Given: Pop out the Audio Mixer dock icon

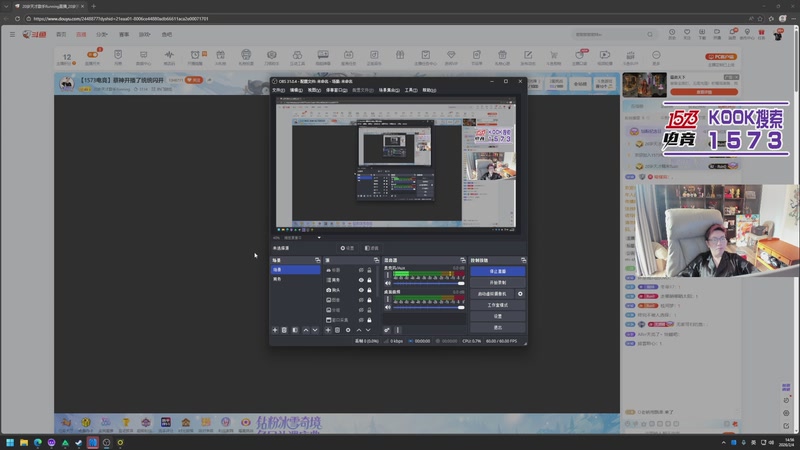Looking at the screenshot, I should pyautogui.click(x=463, y=260).
